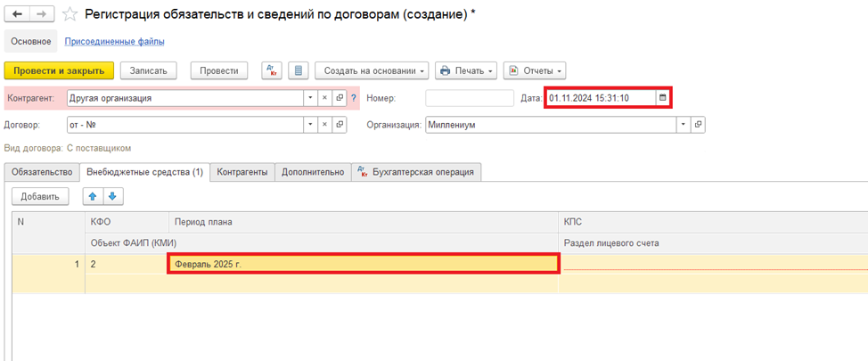Click the КПС column header
868x361 pixels.
713,221
